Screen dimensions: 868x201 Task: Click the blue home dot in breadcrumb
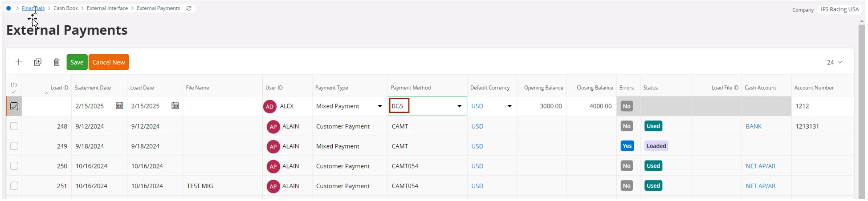pyautogui.click(x=8, y=8)
